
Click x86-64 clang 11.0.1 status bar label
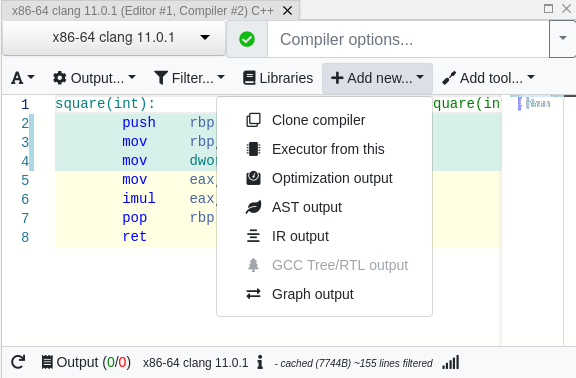pos(195,363)
